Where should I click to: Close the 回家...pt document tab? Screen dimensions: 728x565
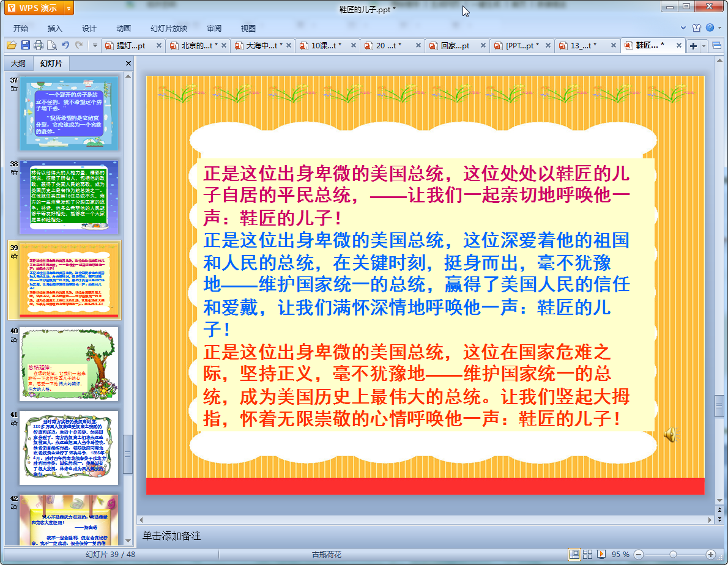[x=483, y=45]
